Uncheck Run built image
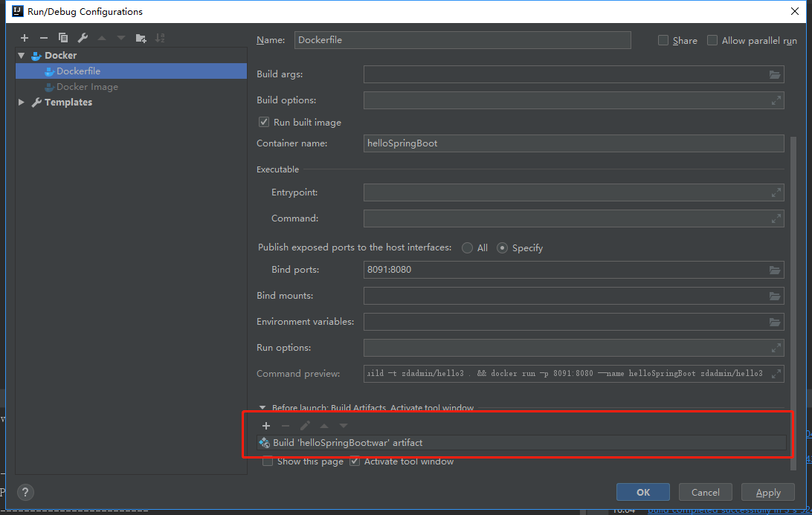Viewport: 812px width, 515px height. 263,122
